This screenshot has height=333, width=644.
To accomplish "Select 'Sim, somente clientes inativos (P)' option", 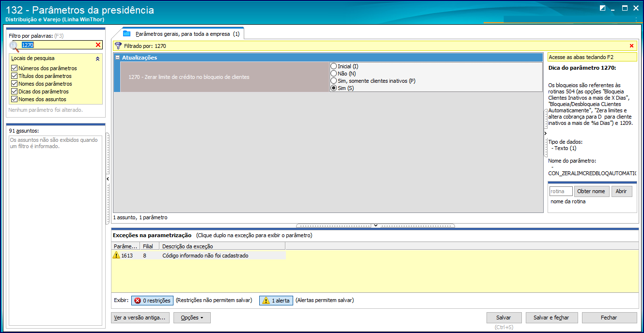I will 333,81.
